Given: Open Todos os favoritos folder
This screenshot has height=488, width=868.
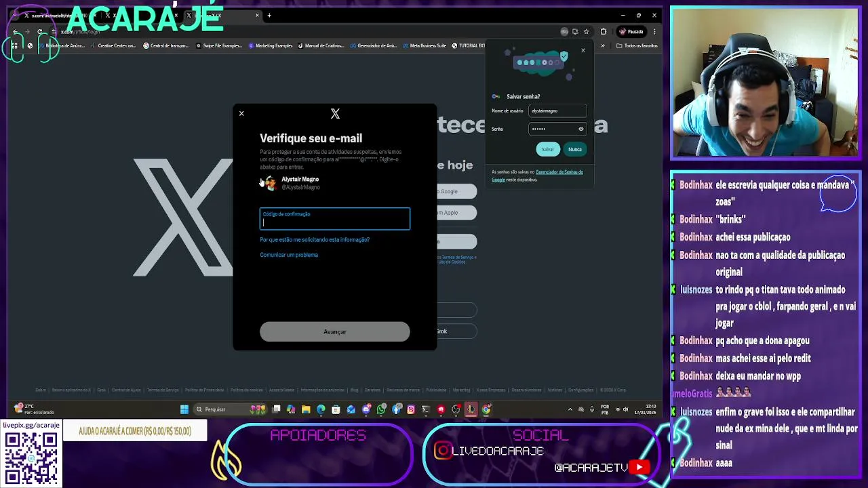Looking at the screenshot, I should tap(637, 45).
